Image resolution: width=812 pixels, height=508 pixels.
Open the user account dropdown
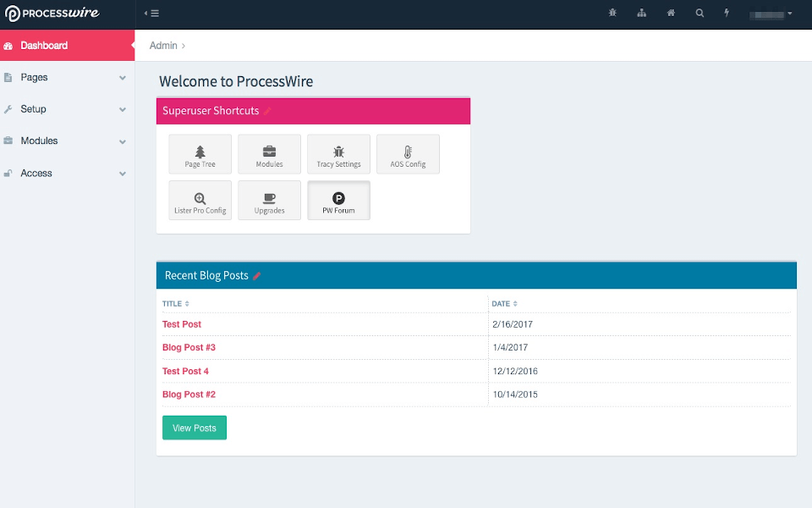(771, 14)
